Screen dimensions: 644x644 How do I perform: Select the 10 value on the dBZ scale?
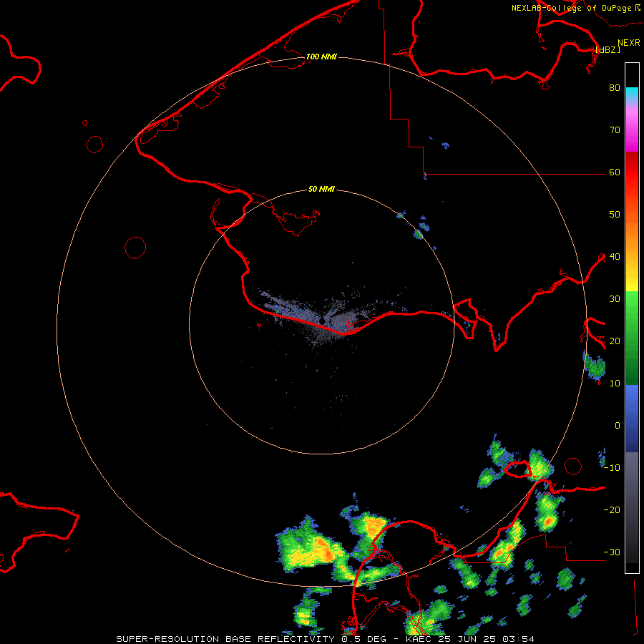tap(615, 384)
